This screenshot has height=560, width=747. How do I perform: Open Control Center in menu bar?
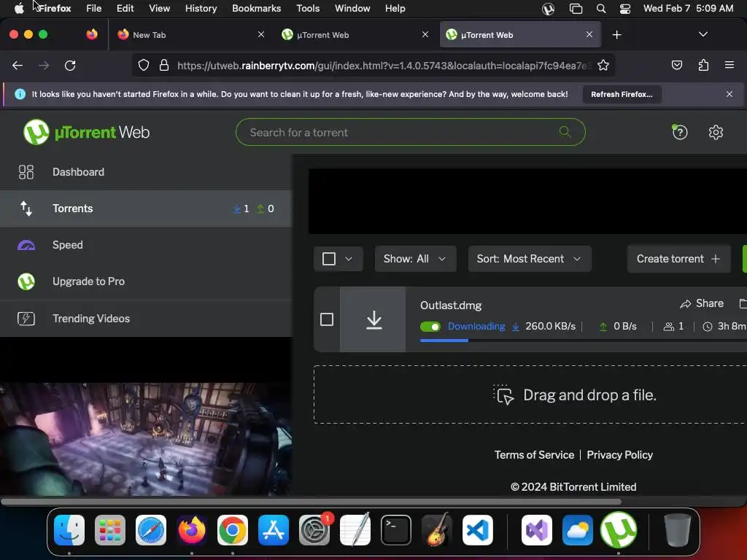tap(625, 9)
